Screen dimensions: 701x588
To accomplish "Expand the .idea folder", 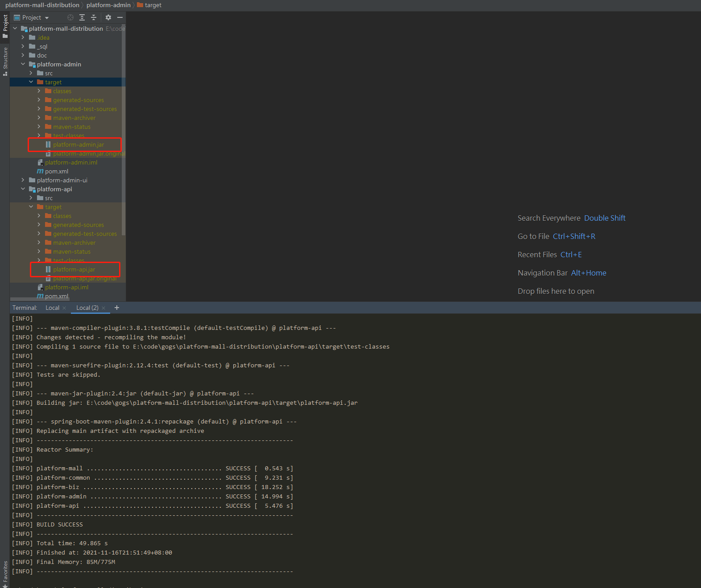I will [23, 37].
